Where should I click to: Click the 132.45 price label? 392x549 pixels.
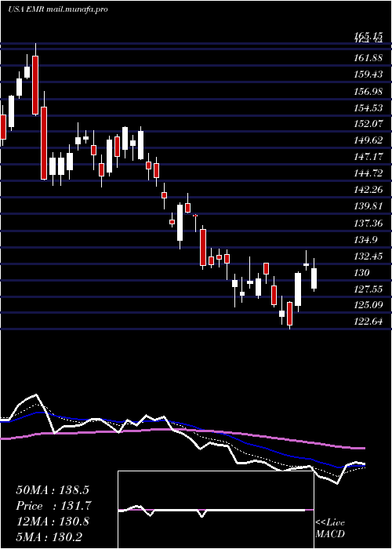368,256
